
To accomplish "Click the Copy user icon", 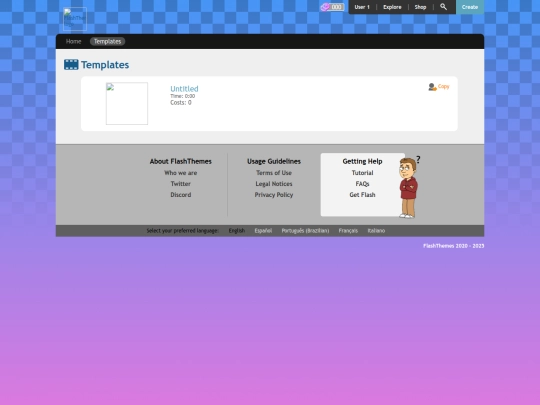I will [x=432, y=87].
